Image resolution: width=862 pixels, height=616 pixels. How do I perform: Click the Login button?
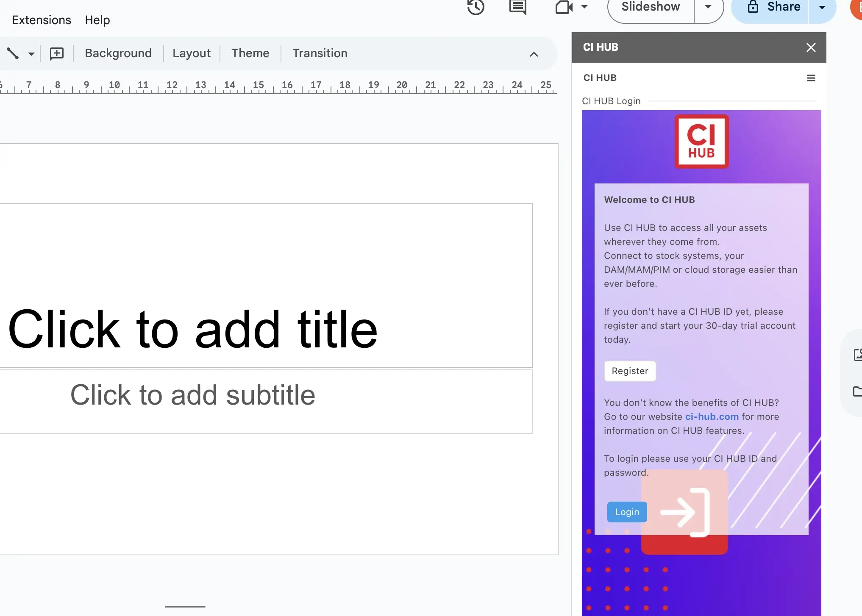[x=627, y=512]
